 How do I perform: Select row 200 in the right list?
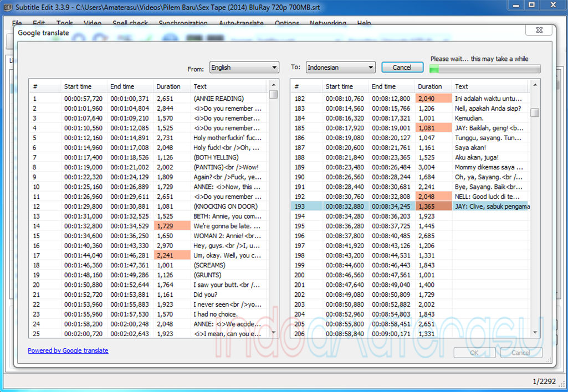pyautogui.click(x=411, y=275)
